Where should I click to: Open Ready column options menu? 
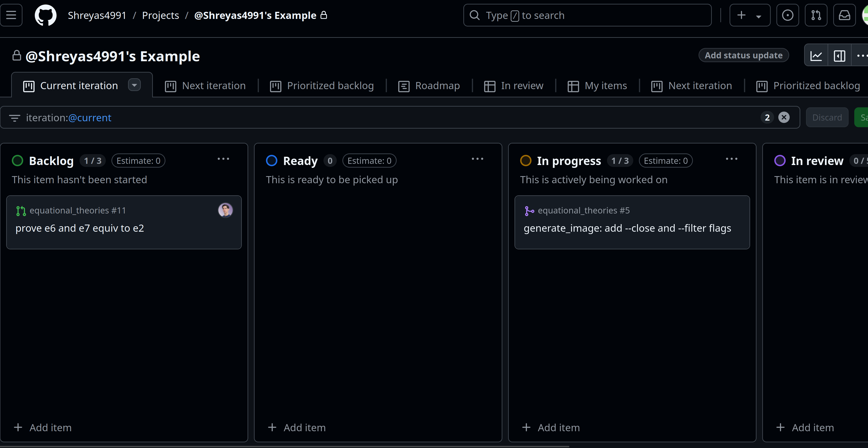coord(478,159)
